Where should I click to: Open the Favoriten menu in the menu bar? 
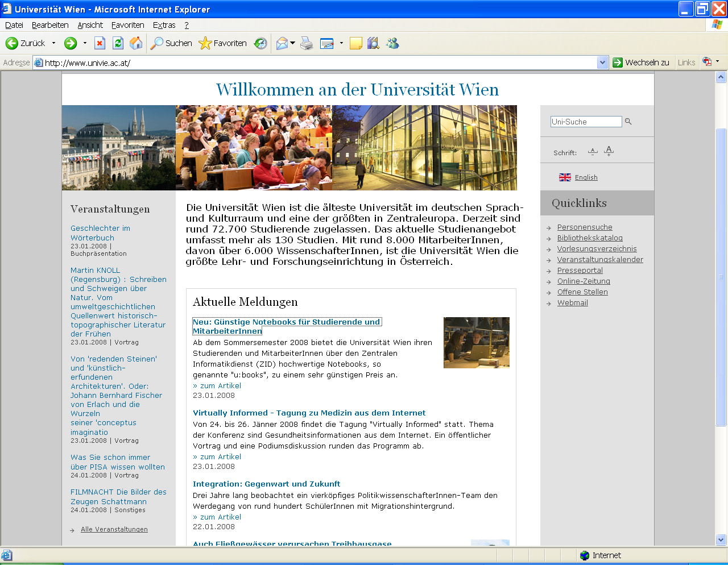[128, 25]
